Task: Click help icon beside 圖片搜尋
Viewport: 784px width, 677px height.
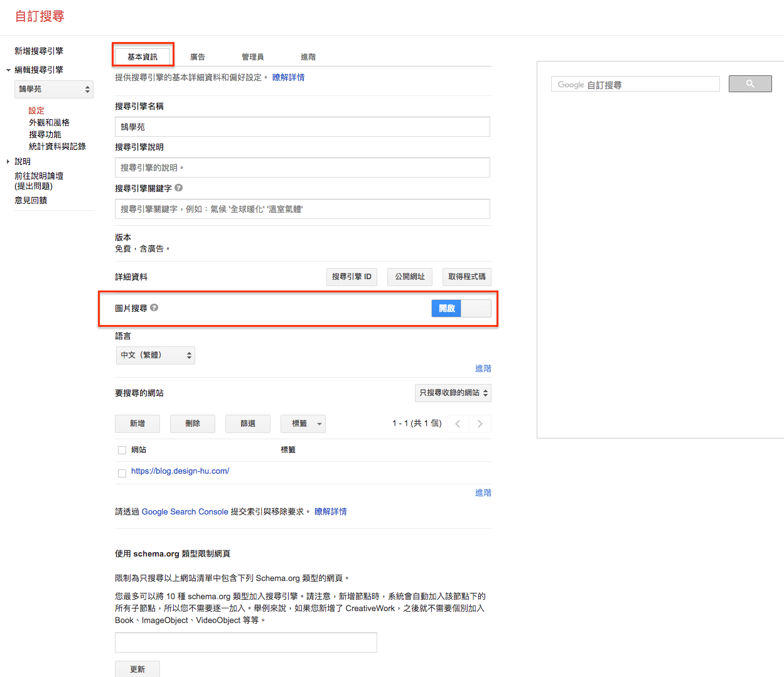Action: point(154,307)
